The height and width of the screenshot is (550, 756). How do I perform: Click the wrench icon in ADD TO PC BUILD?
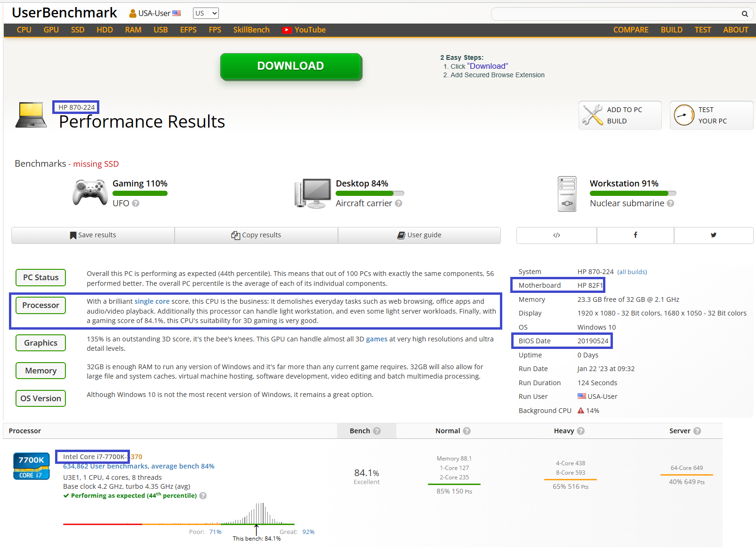[x=592, y=115]
